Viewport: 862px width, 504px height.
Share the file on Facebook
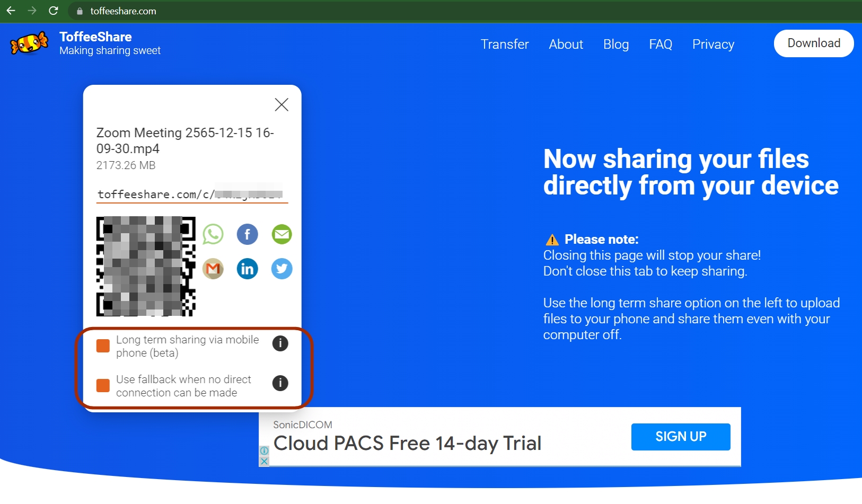pos(247,234)
